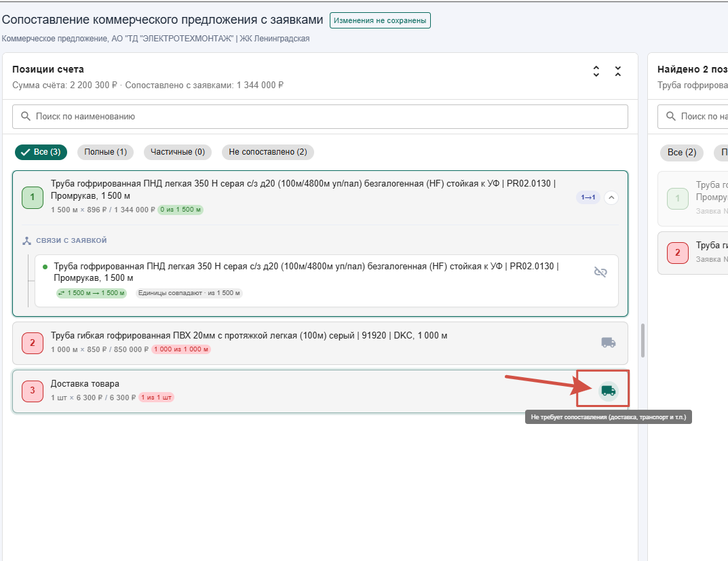Select position number 2 red badge

[x=33, y=343]
